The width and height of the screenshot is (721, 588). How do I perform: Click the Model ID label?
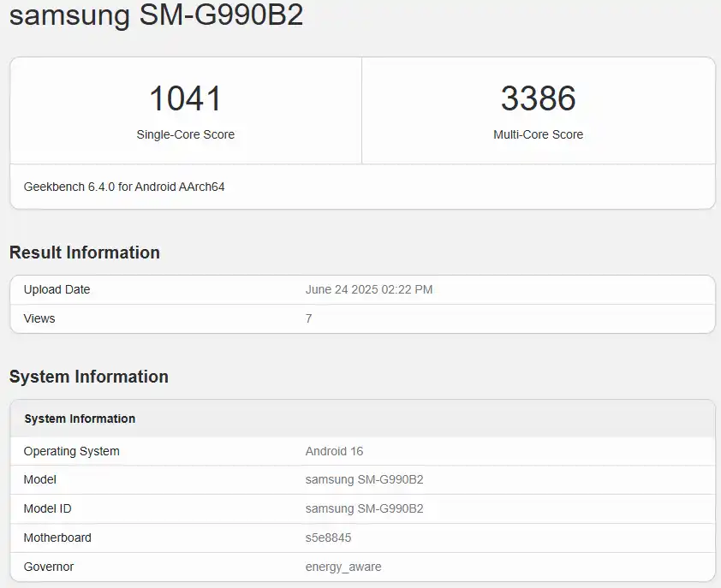[x=47, y=508]
